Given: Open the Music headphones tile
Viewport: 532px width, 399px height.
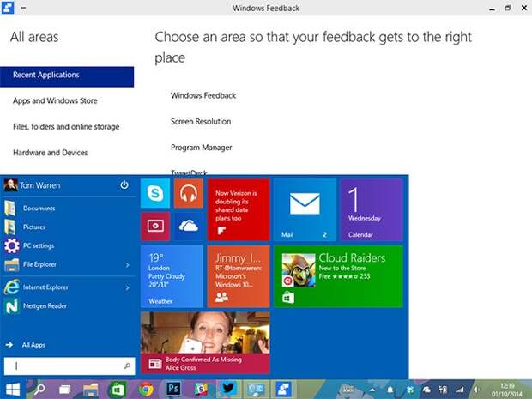Looking at the screenshot, I should click(x=189, y=193).
